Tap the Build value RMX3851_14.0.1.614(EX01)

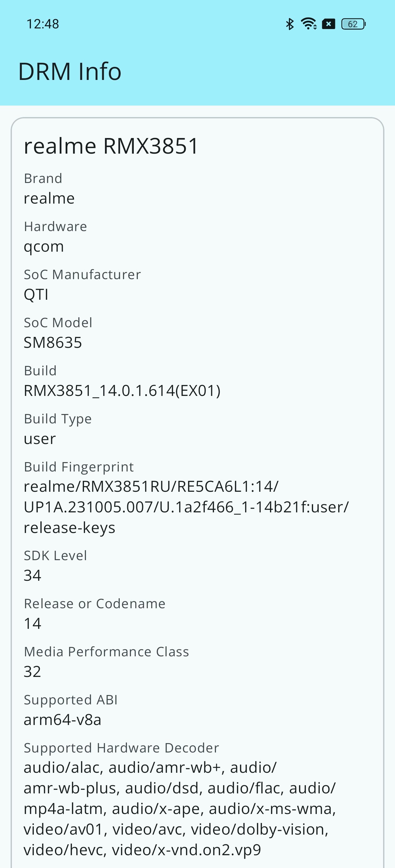122,391
